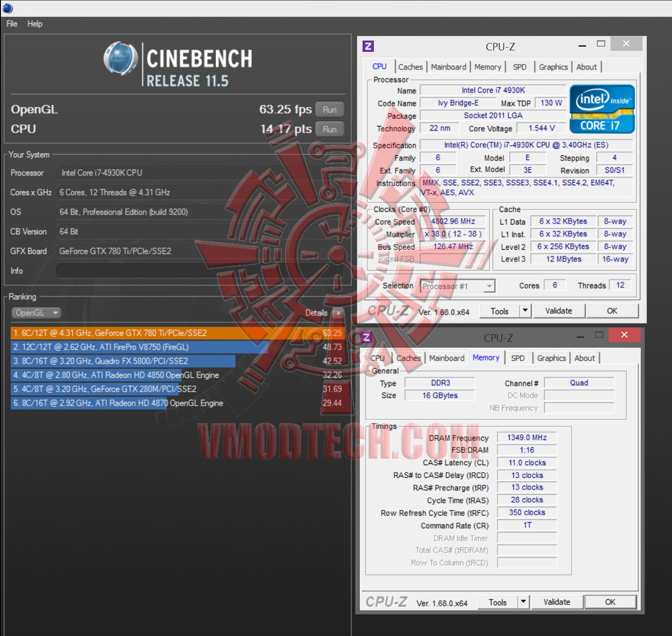This screenshot has width=672, height=636.
Task: Select the CPU tab in upper CPU-Z
Action: pos(379,66)
